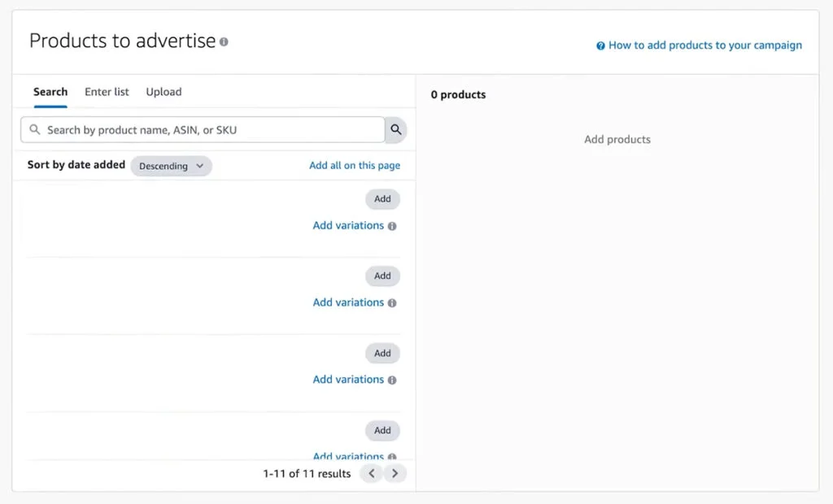This screenshot has height=504, width=833.
Task: Click the question mark help icon
Action: pyautogui.click(x=600, y=46)
